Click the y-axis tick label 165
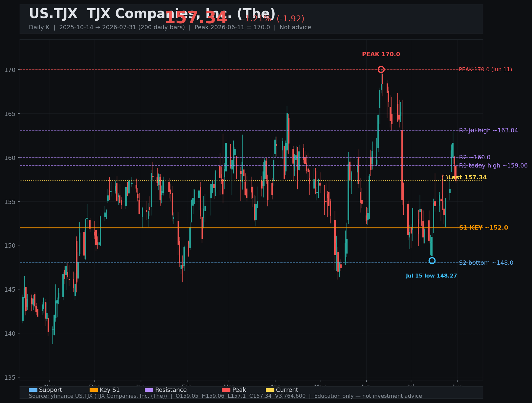 10,114
